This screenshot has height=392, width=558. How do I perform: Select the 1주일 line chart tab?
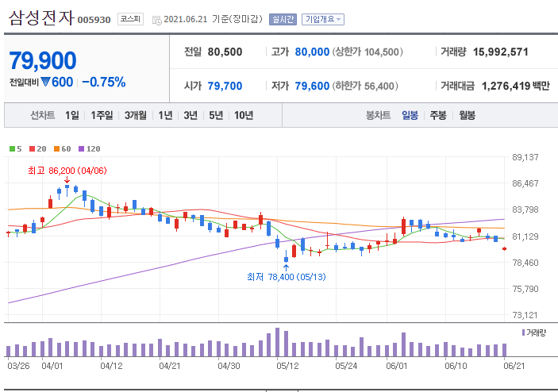102,115
